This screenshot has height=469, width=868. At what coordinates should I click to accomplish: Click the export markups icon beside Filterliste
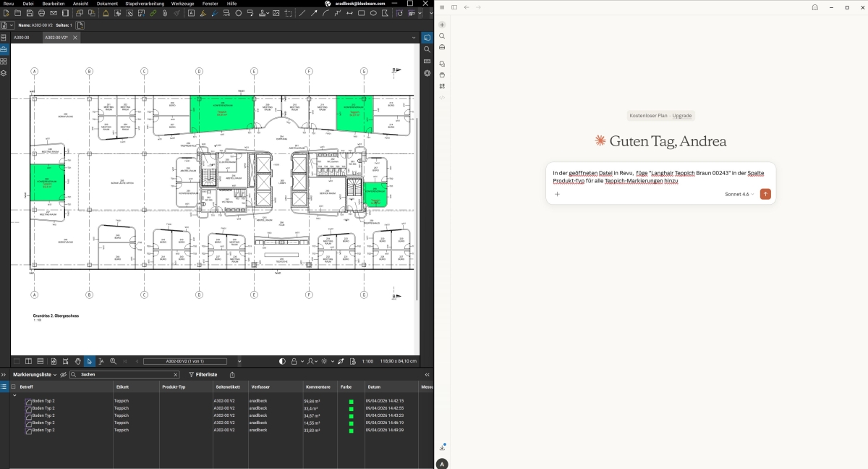[232, 375]
